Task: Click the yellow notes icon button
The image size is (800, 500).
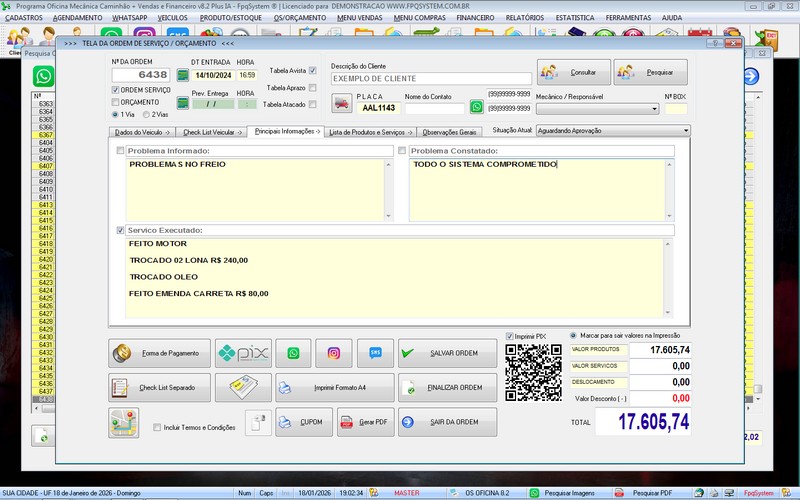Action: coord(244,388)
